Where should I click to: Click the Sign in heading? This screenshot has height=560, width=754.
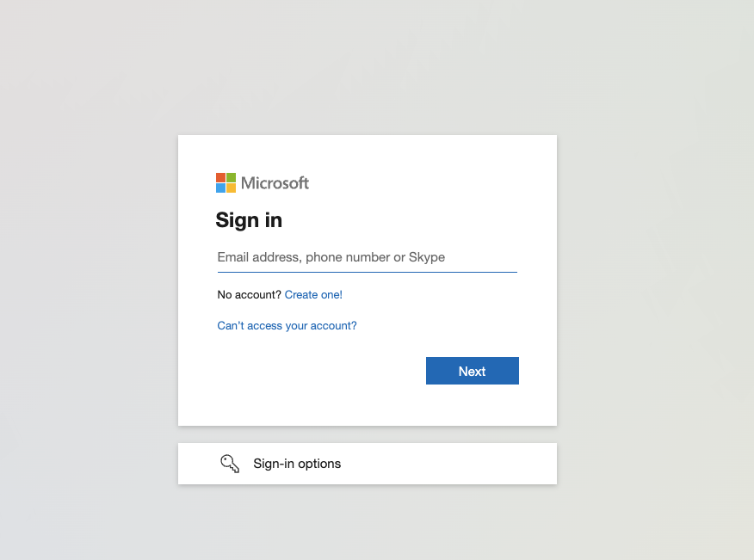click(x=249, y=220)
